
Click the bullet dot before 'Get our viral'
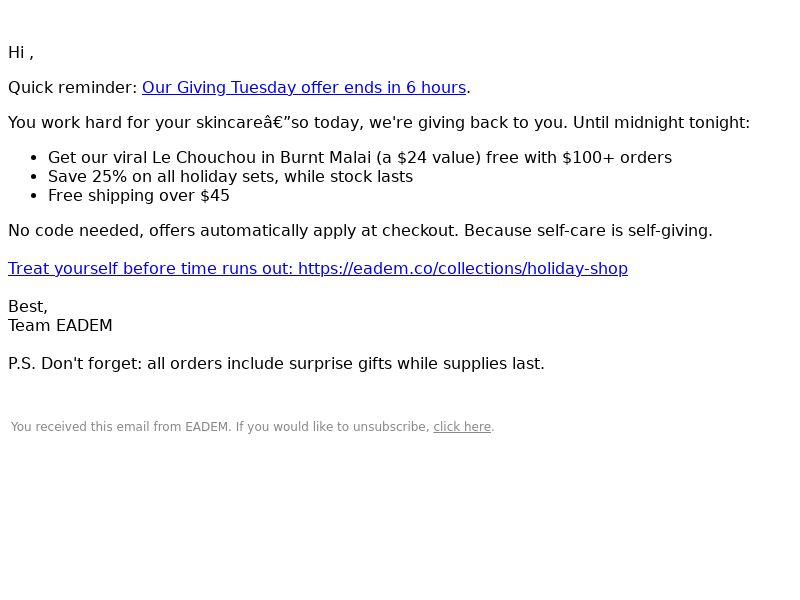pos(34,158)
